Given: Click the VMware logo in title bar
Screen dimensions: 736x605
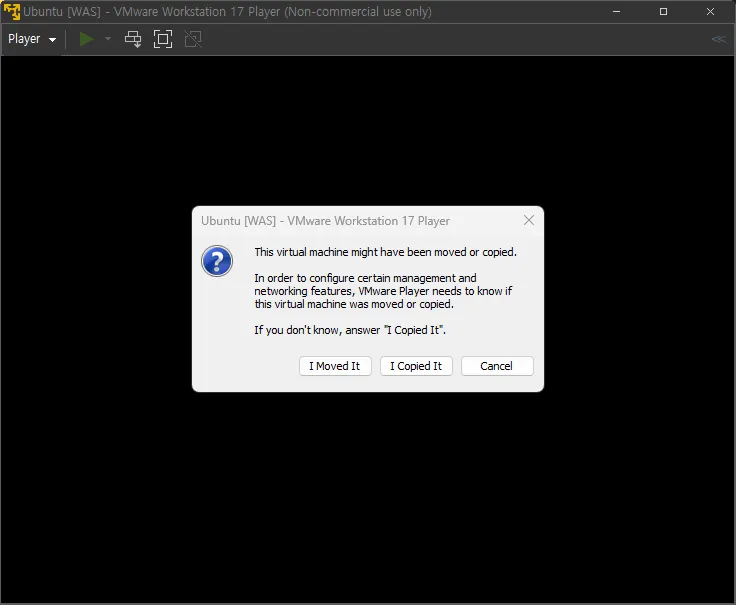Looking at the screenshot, I should (12, 12).
